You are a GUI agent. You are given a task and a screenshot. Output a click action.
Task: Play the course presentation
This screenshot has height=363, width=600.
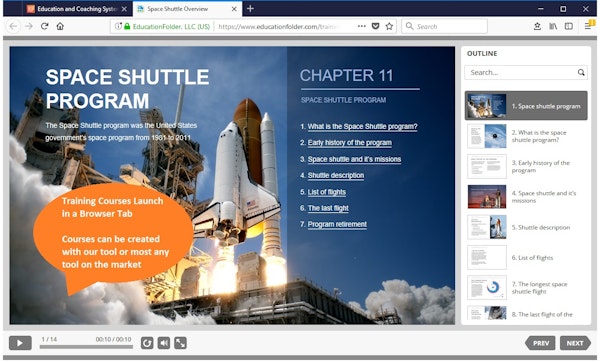pos(20,343)
